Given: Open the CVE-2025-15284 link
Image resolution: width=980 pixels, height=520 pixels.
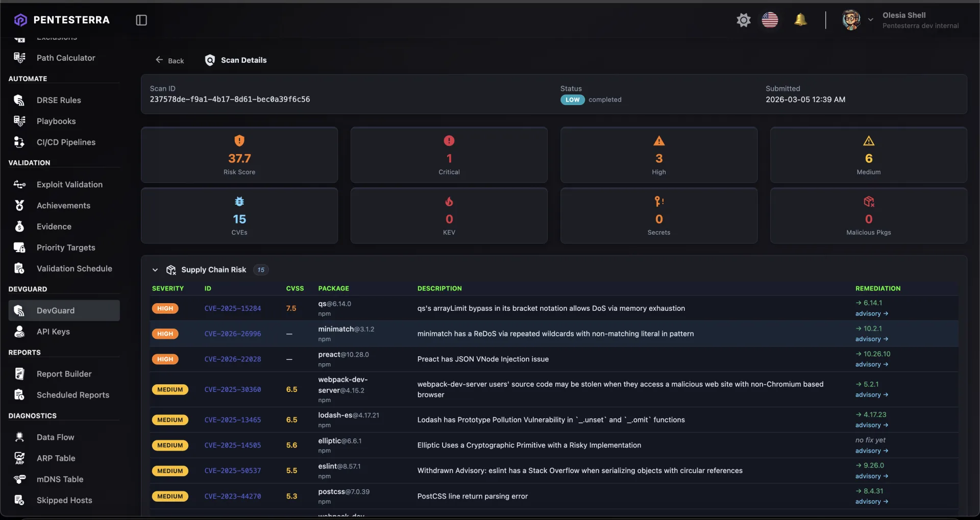Looking at the screenshot, I should click(233, 308).
